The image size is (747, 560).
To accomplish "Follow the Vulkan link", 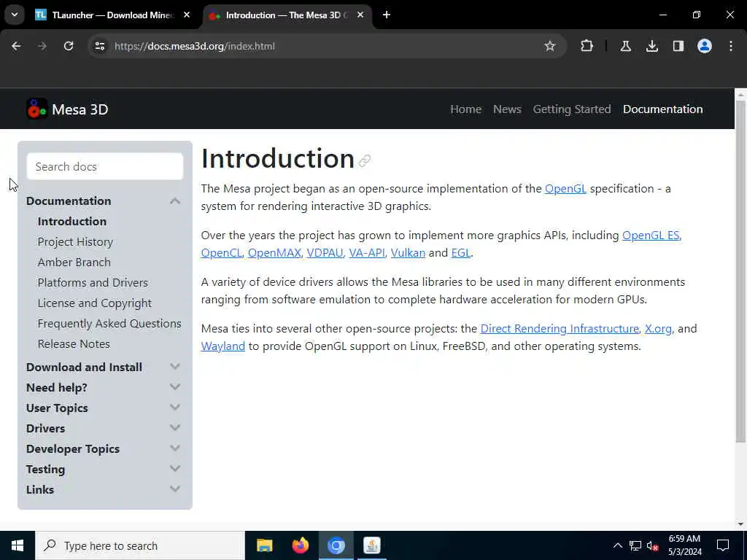I will pyautogui.click(x=408, y=253).
